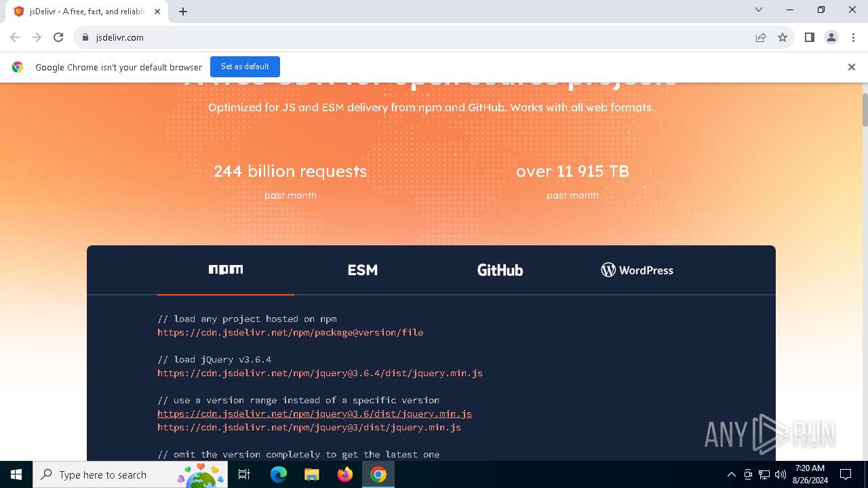This screenshot has height=488, width=868.
Task: Open Task View on taskbar
Action: pyautogui.click(x=244, y=474)
